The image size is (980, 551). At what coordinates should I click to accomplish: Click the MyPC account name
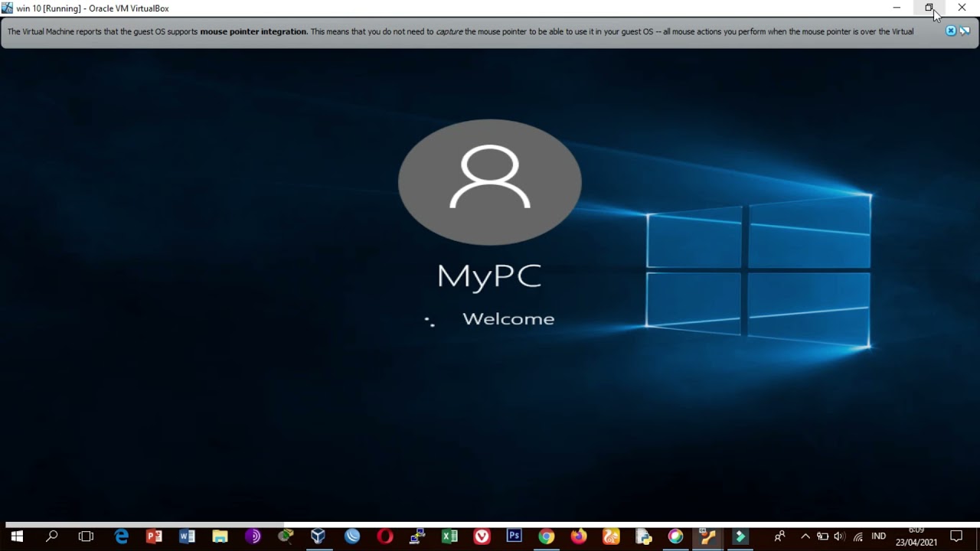click(489, 276)
